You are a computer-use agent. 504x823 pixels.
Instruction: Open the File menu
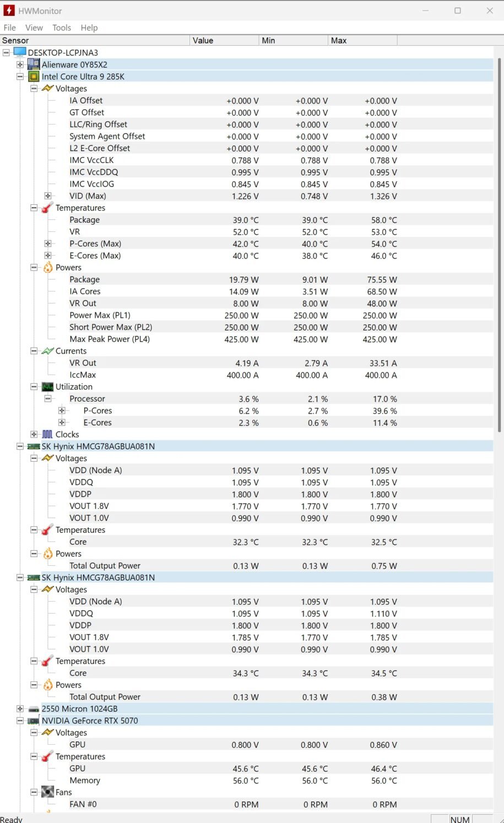tap(9, 28)
